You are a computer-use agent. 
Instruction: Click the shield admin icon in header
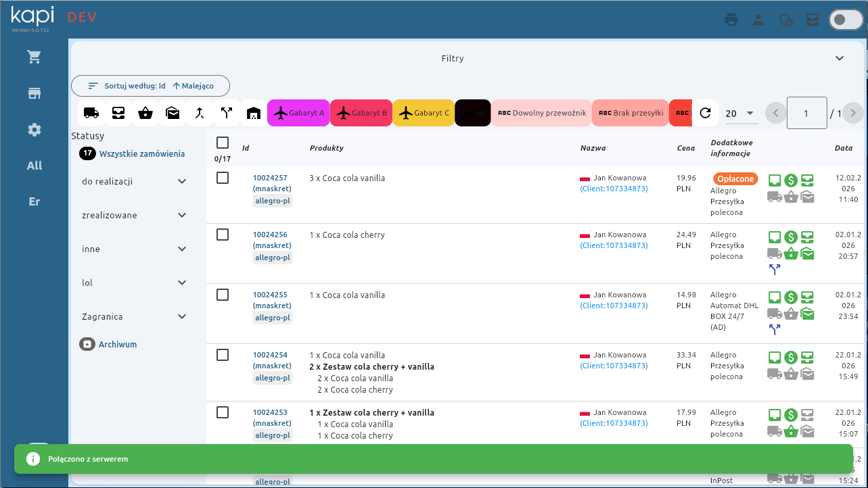pyautogui.click(x=785, y=20)
